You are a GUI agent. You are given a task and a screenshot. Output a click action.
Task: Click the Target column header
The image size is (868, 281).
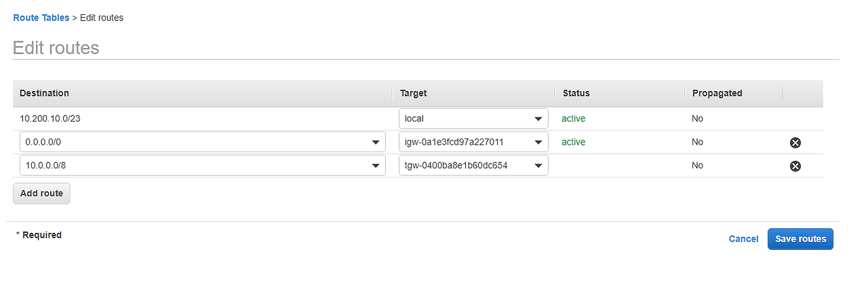click(x=413, y=93)
